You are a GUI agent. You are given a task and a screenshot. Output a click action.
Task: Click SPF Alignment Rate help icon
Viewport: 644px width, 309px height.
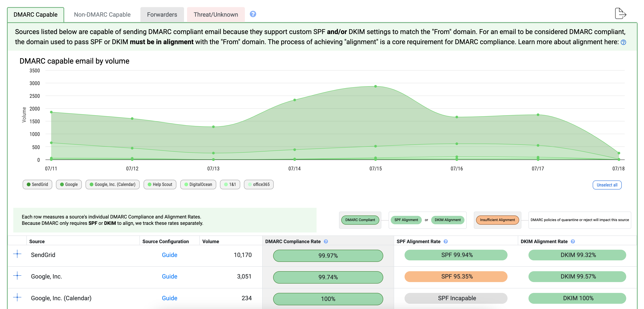[x=446, y=241]
